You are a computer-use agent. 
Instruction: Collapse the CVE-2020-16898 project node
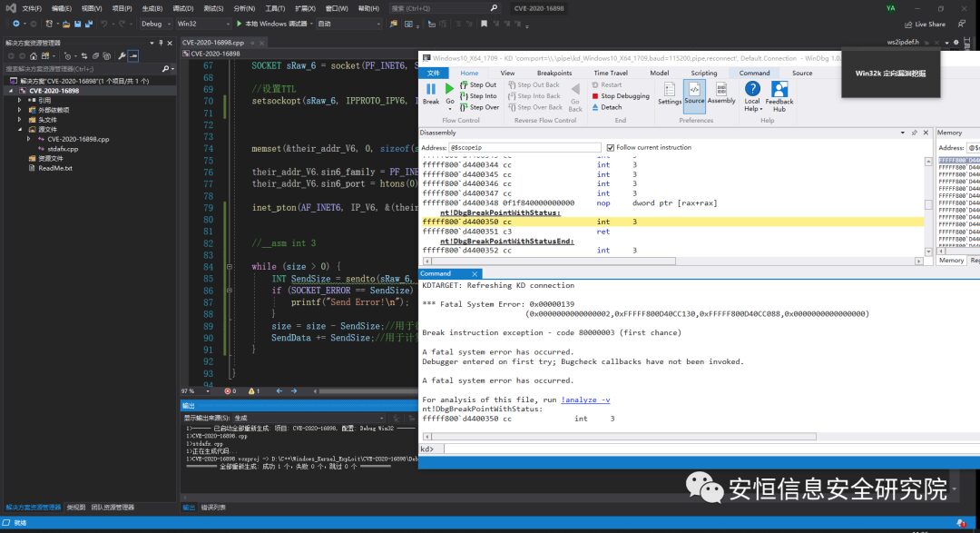11,91
